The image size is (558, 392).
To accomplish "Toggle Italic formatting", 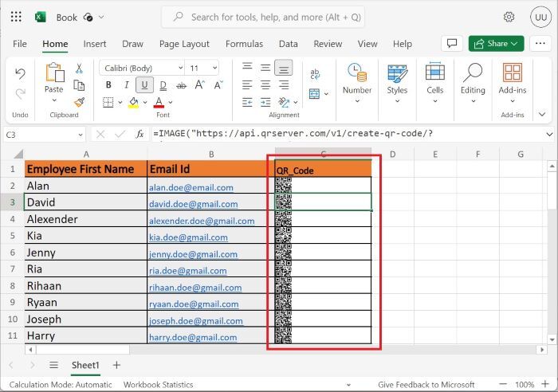I will [126, 84].
